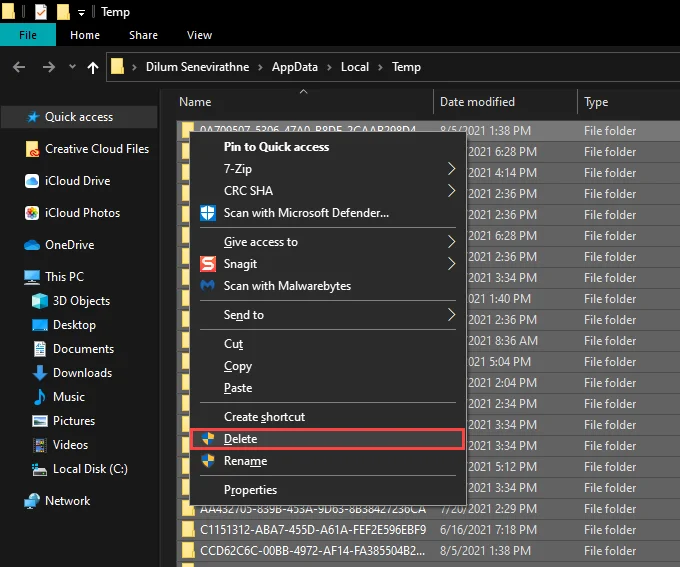Select the OneDrive cloud icon

point(32,245)
